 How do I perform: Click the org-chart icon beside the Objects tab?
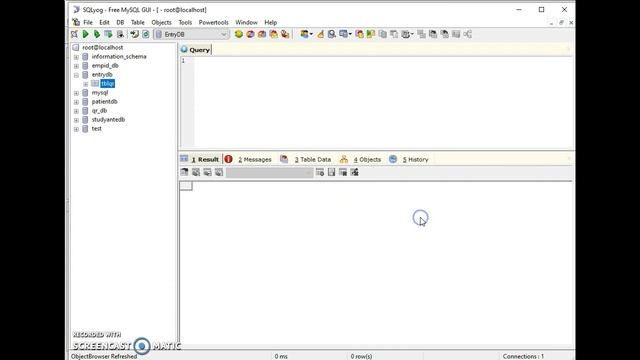point(344,159)
